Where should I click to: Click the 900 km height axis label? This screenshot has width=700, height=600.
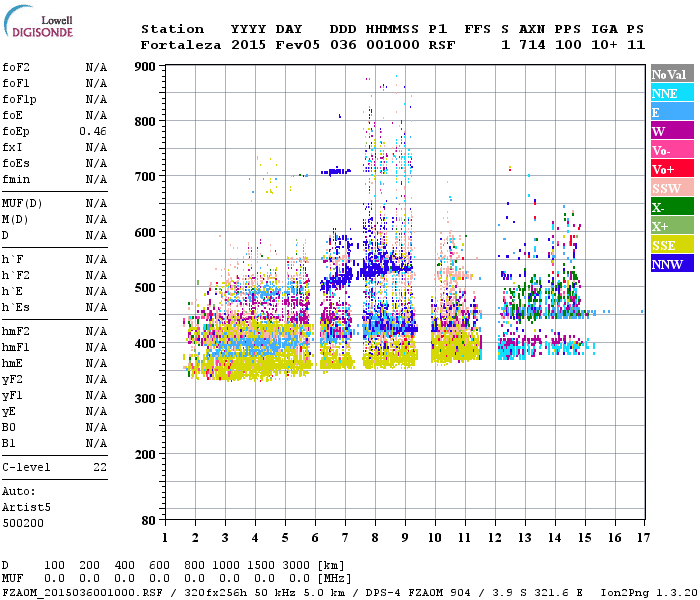145,67
